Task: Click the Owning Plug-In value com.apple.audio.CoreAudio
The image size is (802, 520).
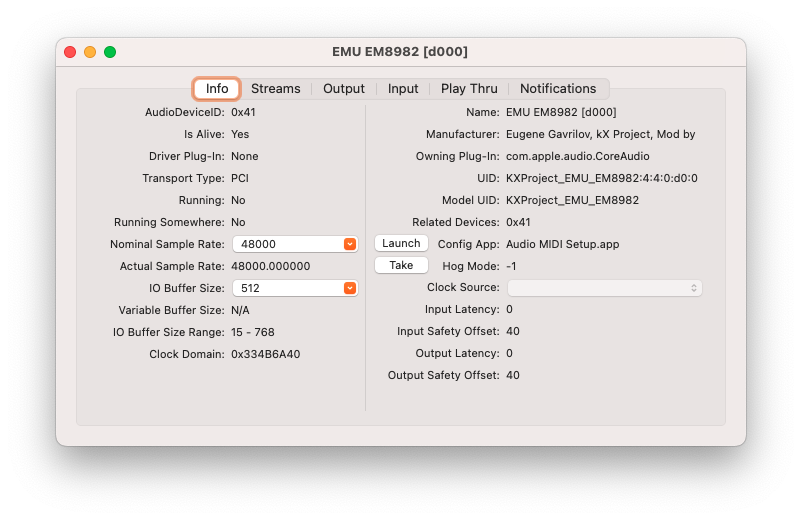Action: (x=578, y=156)
